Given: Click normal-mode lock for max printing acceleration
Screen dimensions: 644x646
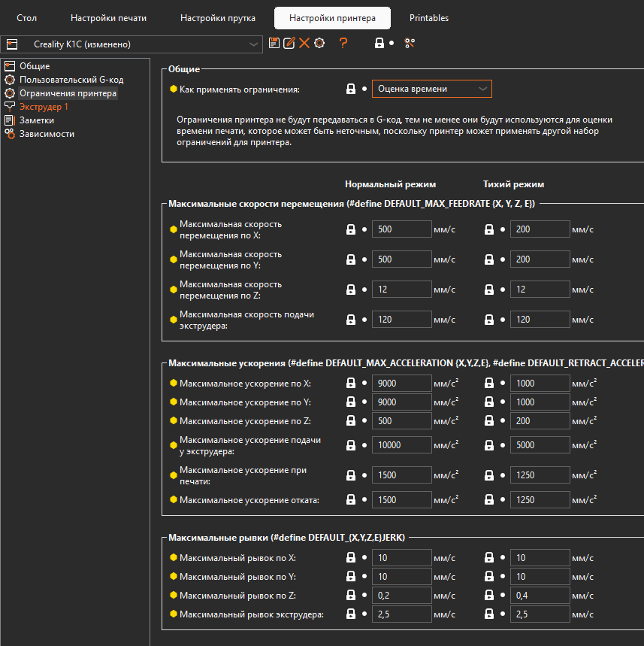Looking at the screenshot, I should (351, 475).
